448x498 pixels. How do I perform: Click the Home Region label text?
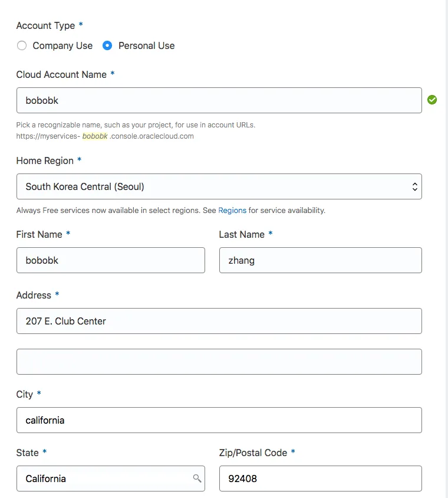[x=47, y=160]
